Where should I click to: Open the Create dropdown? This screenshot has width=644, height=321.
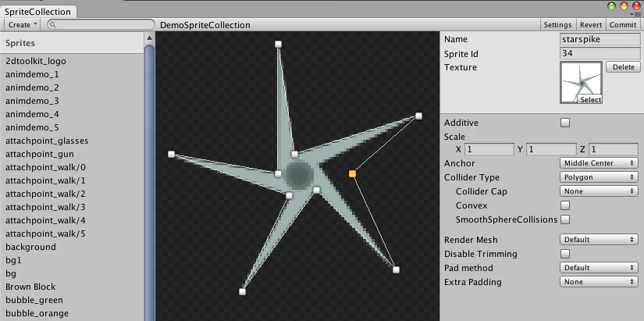click(23, 25)
